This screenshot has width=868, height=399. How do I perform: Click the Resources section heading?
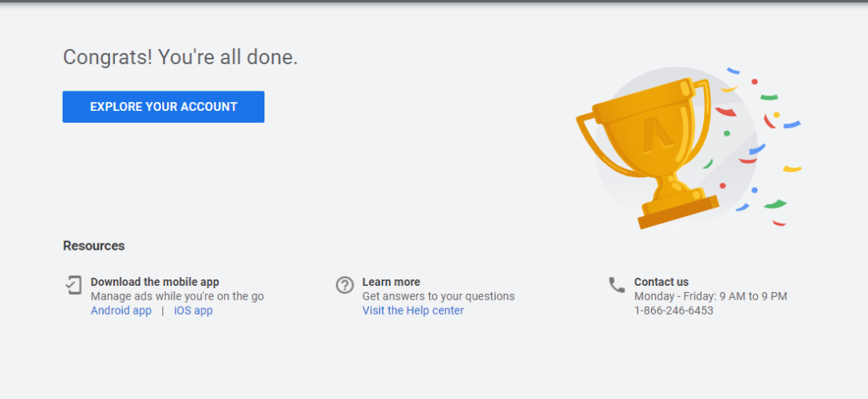point(94,246)
